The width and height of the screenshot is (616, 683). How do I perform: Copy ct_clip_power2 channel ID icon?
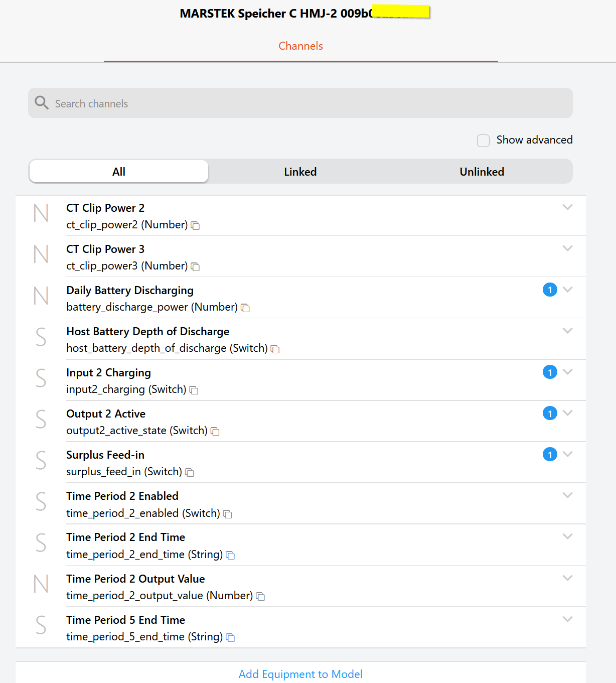196,226
